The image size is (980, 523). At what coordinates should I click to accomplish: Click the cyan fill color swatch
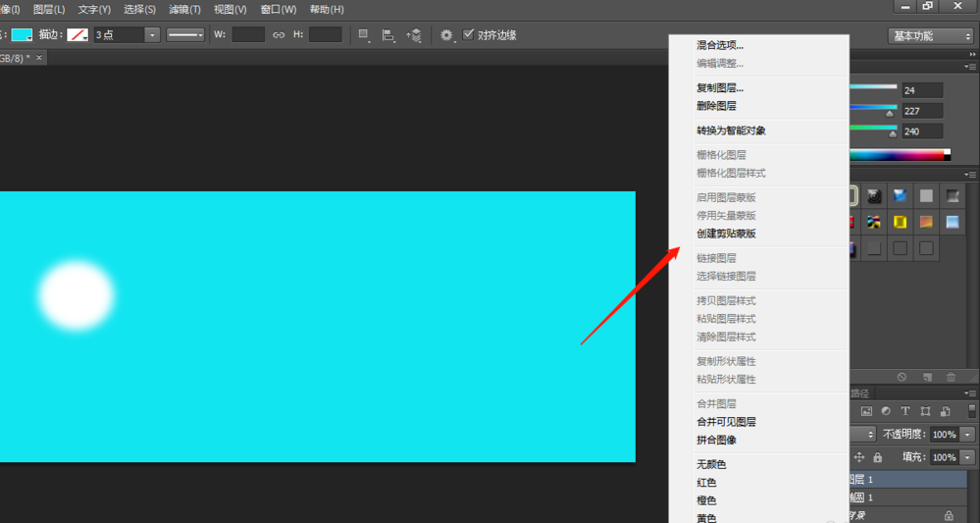click(x=22, y=35)
